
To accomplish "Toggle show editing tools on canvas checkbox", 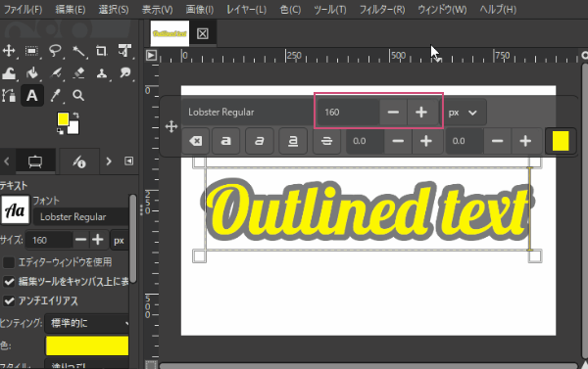I will click(9, 281).
